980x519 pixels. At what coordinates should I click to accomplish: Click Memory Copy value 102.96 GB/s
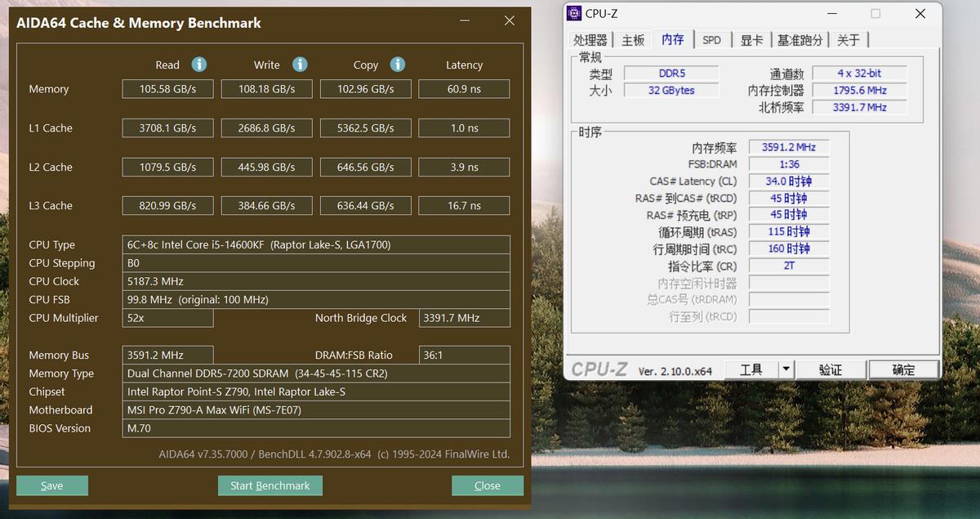tap(366, 89)
